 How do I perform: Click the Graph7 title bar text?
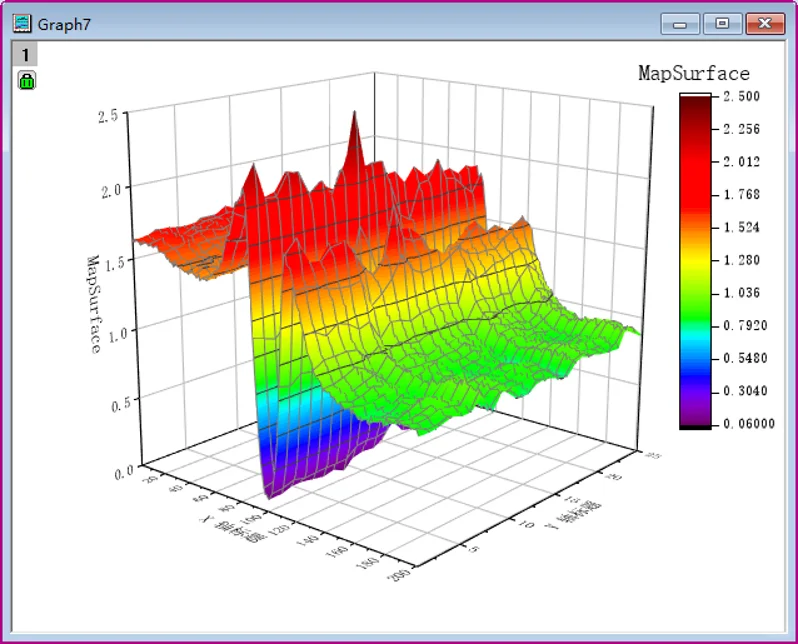click(x=64, y=24)
